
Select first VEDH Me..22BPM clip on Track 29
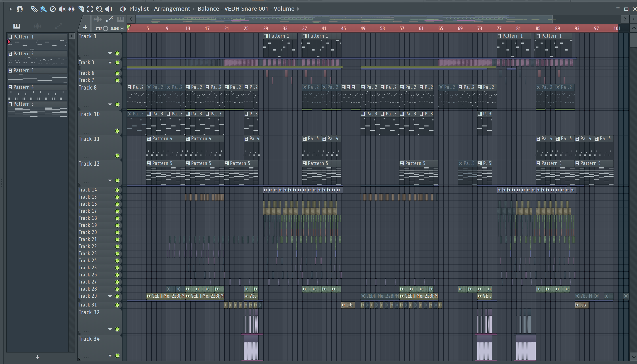coord(166,296)
